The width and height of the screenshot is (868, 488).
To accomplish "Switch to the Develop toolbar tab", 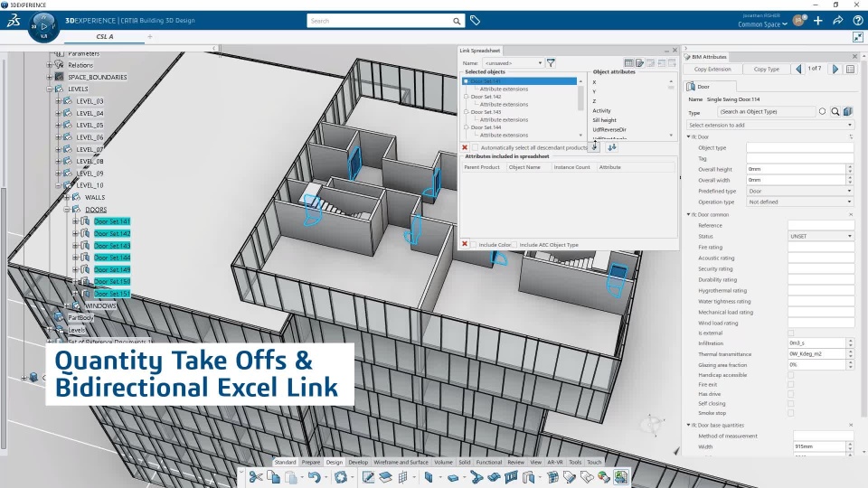I will point(358,462).
